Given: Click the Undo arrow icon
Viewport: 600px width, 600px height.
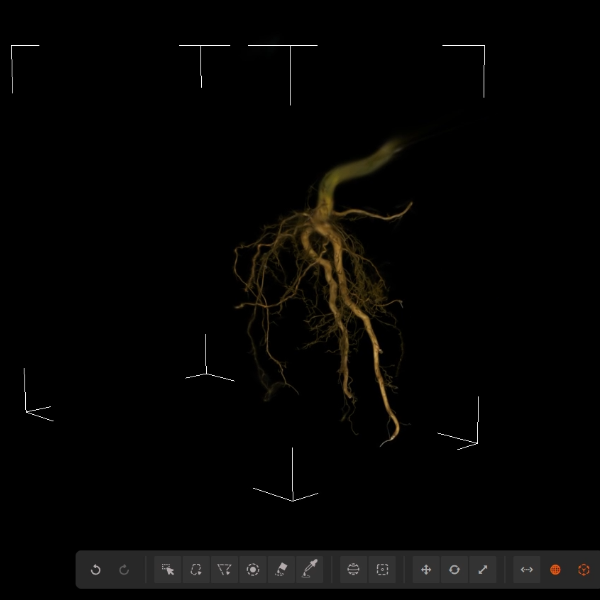Looking at the screenshot, I should coord(96,570).
